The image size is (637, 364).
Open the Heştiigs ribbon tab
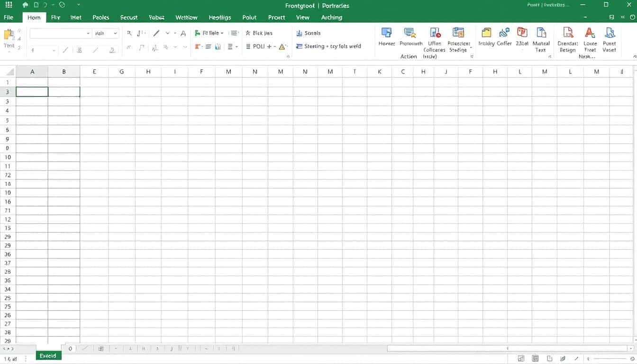pyautogui.click(x=220, y=17)
